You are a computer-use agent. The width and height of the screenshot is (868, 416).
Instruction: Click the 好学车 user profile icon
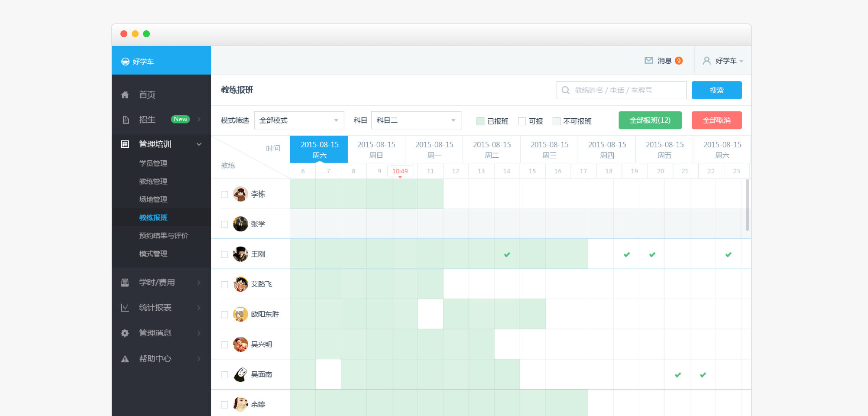tap(706, 61)
